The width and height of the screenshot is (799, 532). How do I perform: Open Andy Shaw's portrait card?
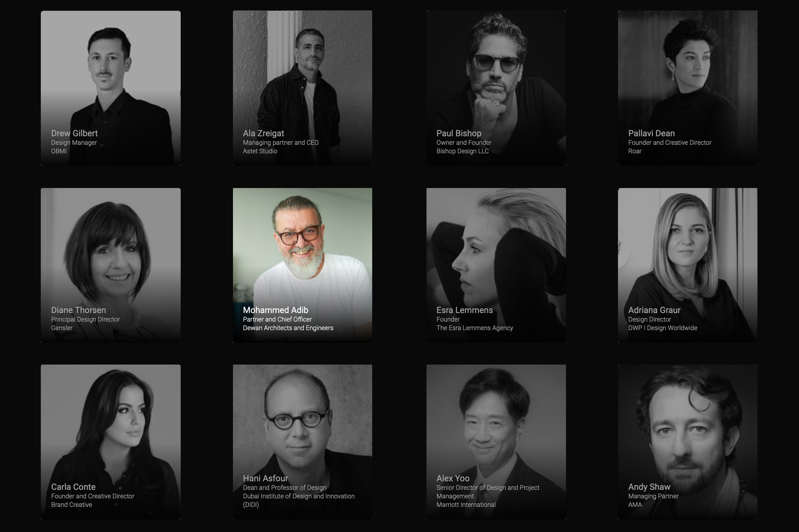[x=688, y=442]
